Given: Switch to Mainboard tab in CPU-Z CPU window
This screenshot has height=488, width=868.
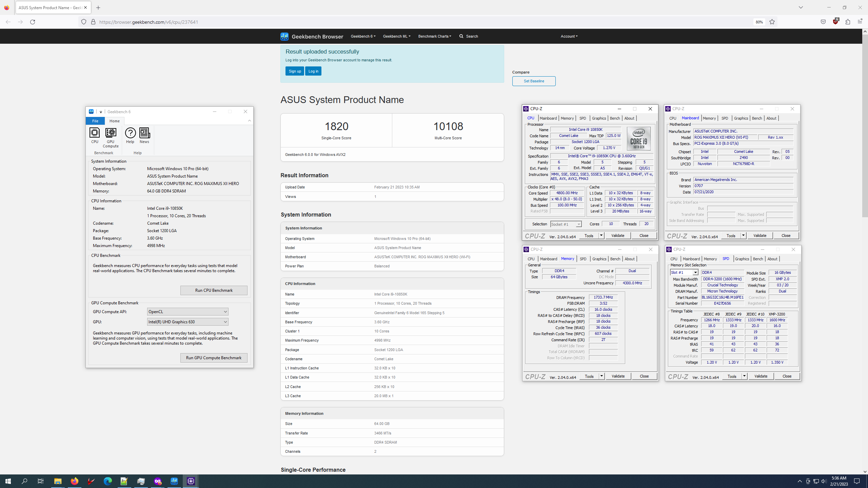Looking at the screenshot, I should 548,118.
